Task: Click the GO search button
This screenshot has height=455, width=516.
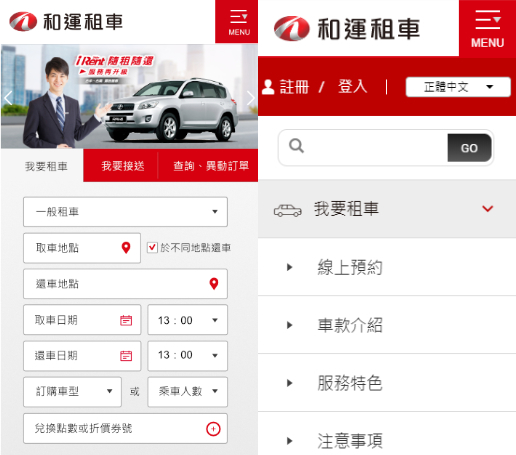Action: 469,148
